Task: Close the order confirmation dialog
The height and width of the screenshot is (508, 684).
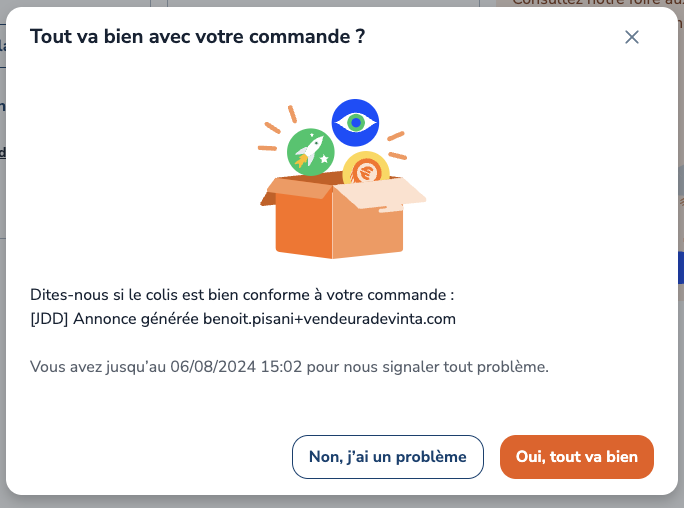Action: pyautogui.click(x=632, y=37)
